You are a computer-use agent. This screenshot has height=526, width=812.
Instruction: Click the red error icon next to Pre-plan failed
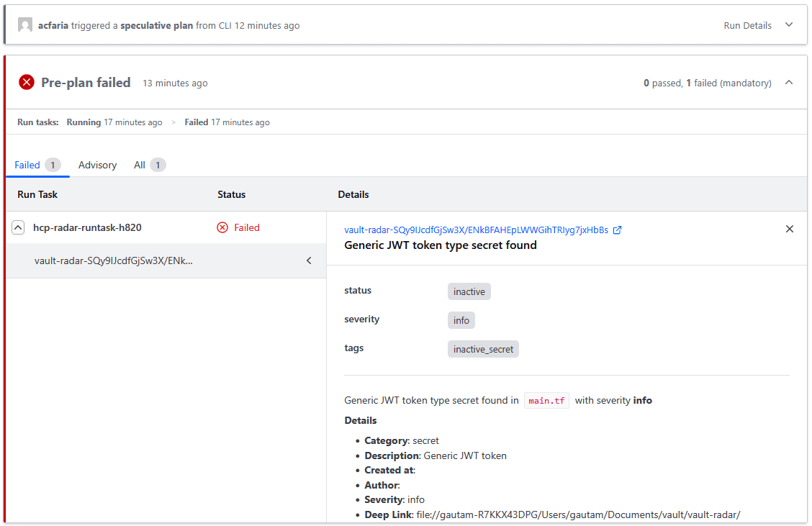[x=27, y=82]
